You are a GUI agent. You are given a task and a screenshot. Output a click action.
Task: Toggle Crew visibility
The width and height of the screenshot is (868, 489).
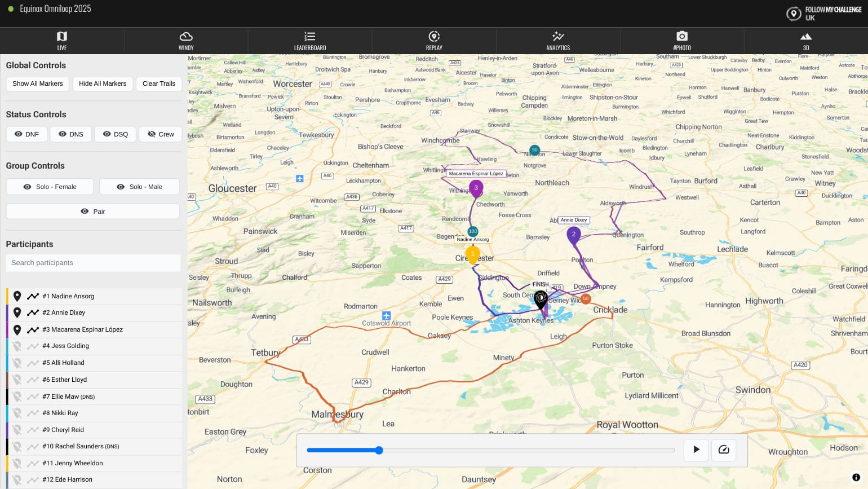[161, 134]
